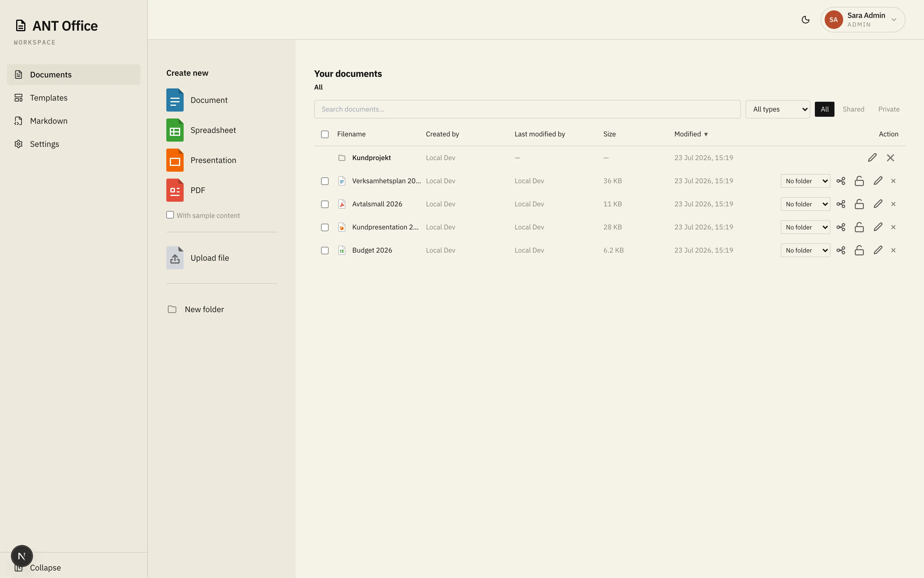
Task: Check the box for Kundpresentation document
Action: [x=325, y=227]
